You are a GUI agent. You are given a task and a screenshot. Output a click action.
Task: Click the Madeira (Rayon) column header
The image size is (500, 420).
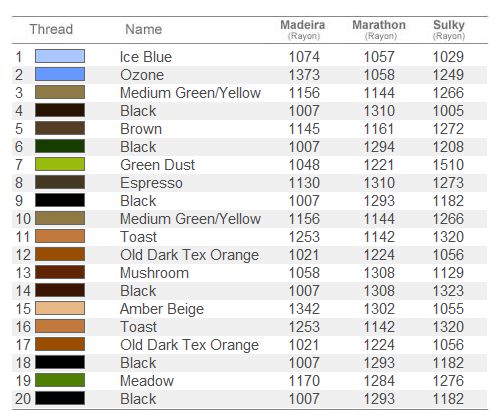(303, 30)
